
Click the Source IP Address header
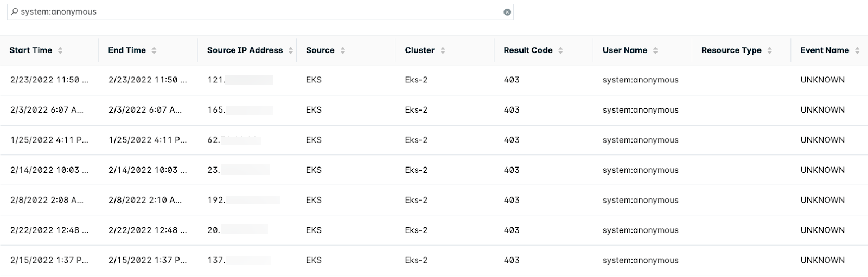click(245, 50)
